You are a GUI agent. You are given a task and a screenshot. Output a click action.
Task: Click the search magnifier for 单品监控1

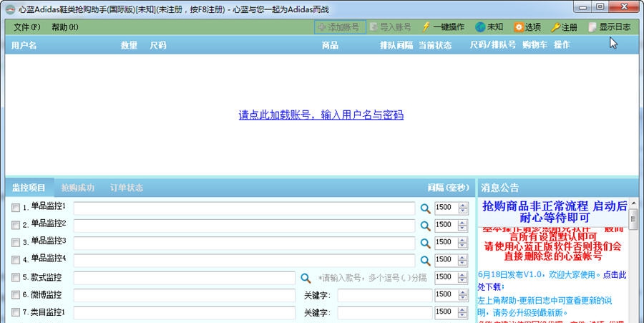point(425,208)
